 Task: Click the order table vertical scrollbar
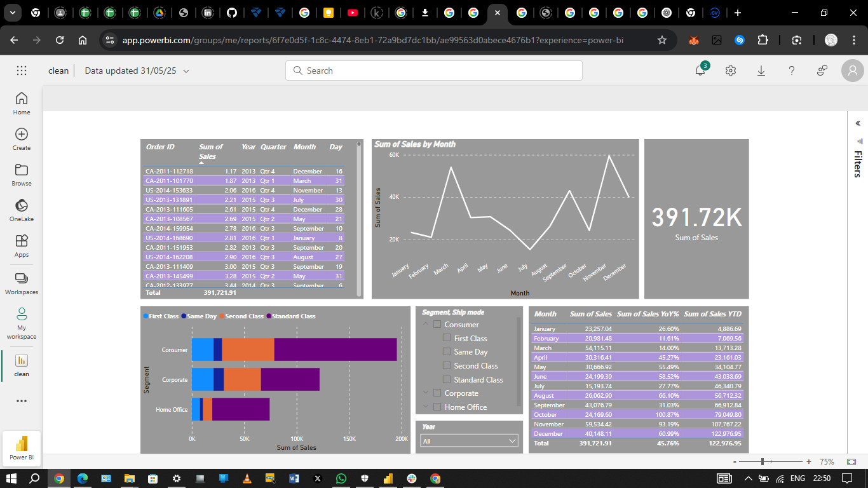359,218
